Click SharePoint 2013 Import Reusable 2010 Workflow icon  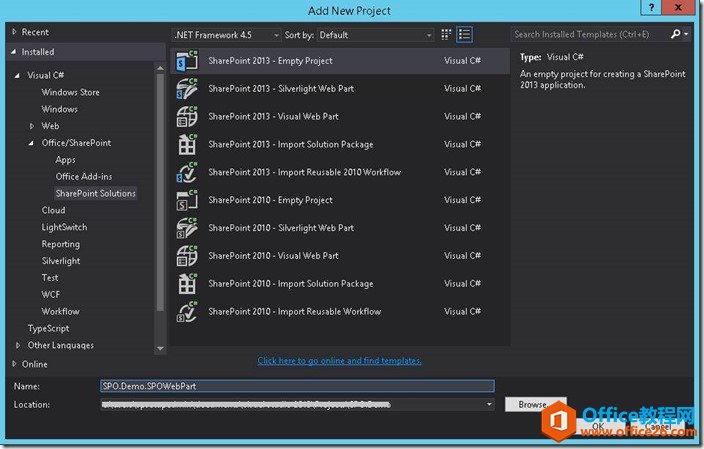(187, 172)
